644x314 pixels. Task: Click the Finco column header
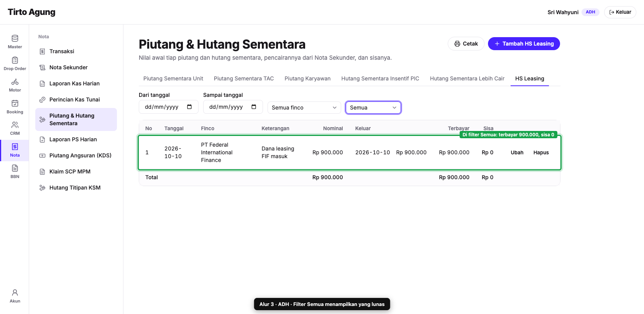[x=207, y=128]
